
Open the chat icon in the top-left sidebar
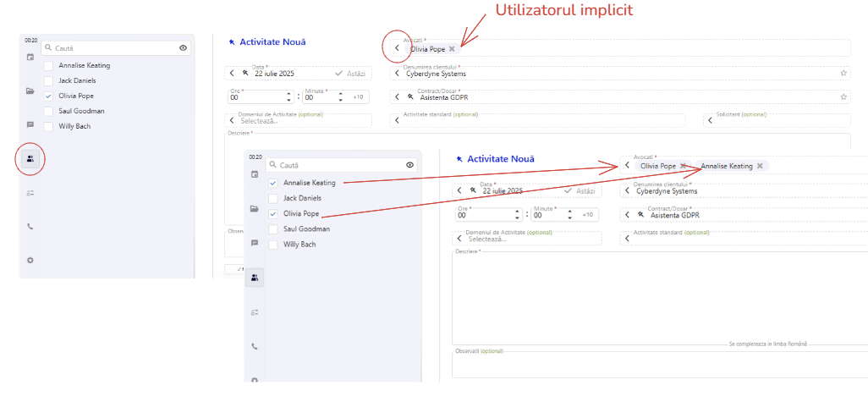pos(30,124)
